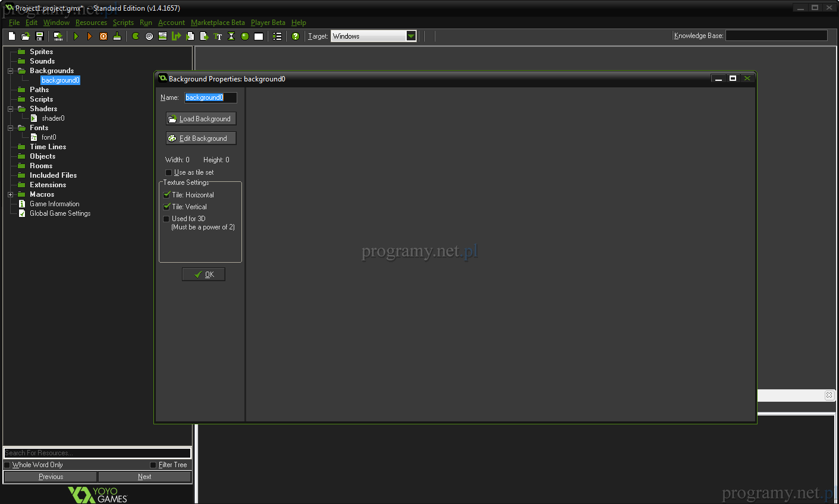839x504 pixels.
Task: Click the hourglass create timeline icon
Action: pos(231,36)
